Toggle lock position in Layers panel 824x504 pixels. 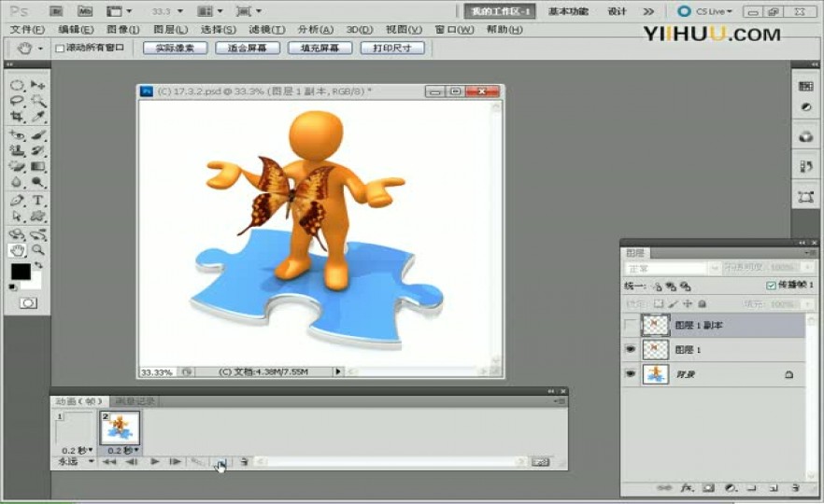coord(688,304)
